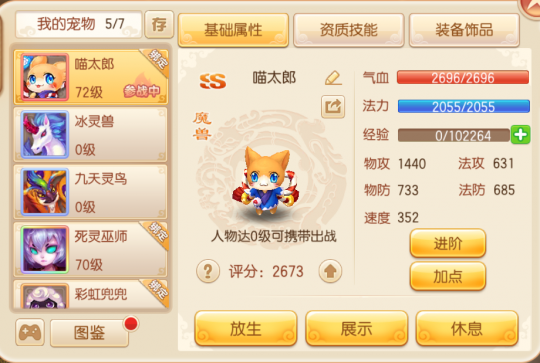Click the SS rank badge icon

tap(213, 81)
